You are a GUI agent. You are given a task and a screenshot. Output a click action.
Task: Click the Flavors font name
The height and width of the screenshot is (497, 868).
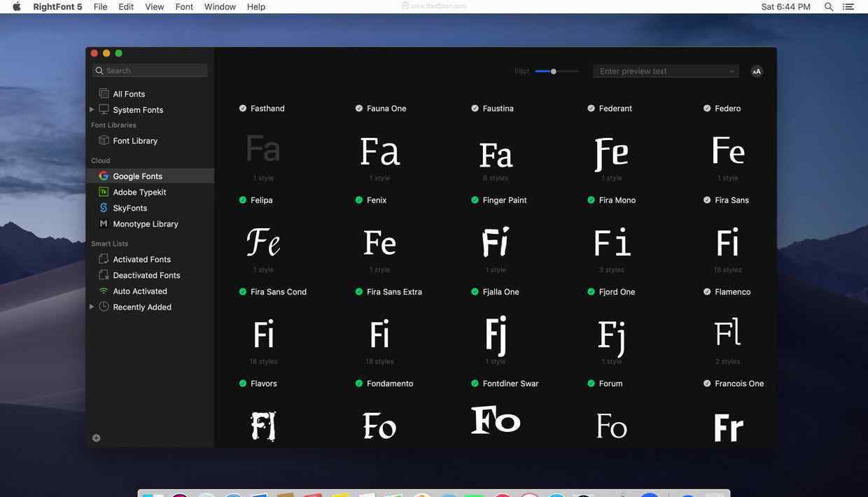point(264,384)
